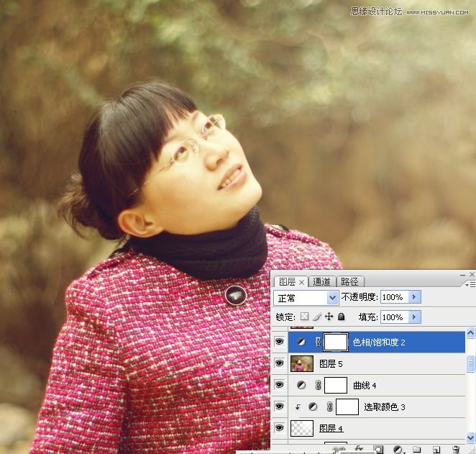Viewport: 476px width, 454px height.
Task: Toggle lock transparent pixels icon
Action: click(304, 317)
